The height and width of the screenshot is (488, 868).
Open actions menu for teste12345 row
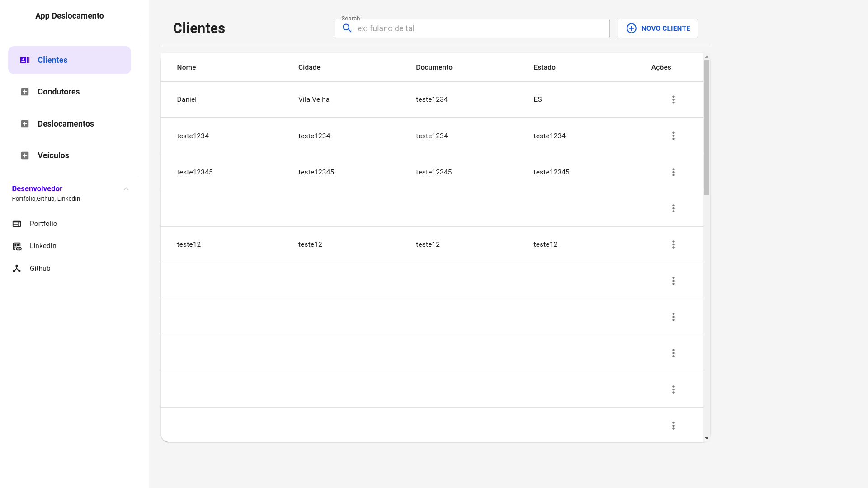(673, 172)
